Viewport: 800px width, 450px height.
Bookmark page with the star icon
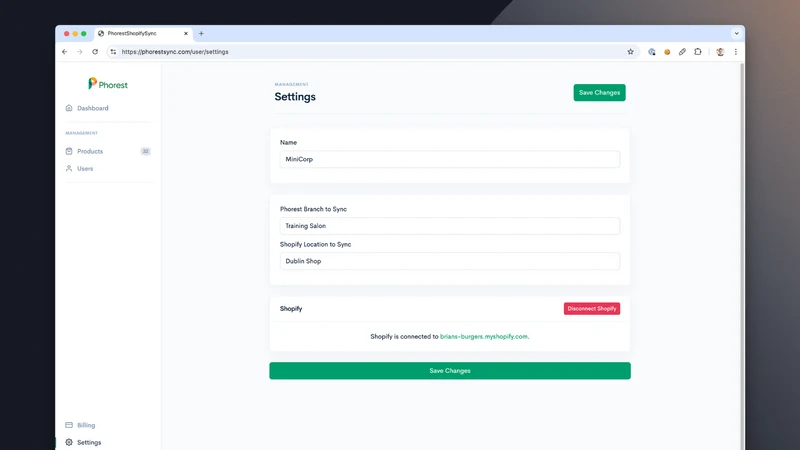(631, 52)
